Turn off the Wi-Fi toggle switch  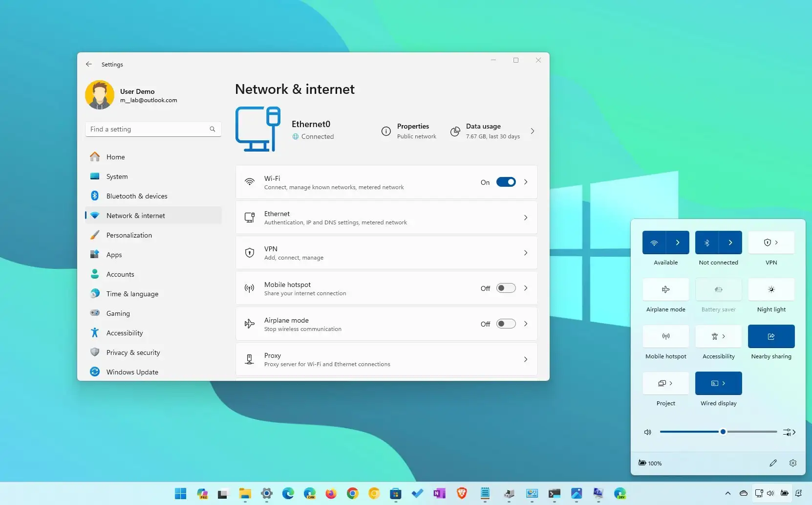tap(506, 182)
